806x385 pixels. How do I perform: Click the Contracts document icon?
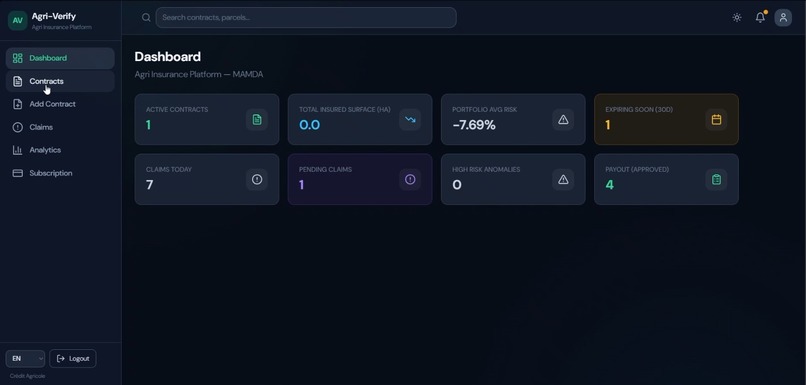[17, 81]
